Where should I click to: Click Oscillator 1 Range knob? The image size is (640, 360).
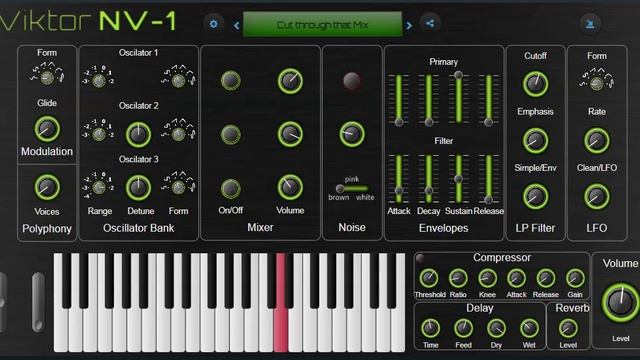coord(99,80)
